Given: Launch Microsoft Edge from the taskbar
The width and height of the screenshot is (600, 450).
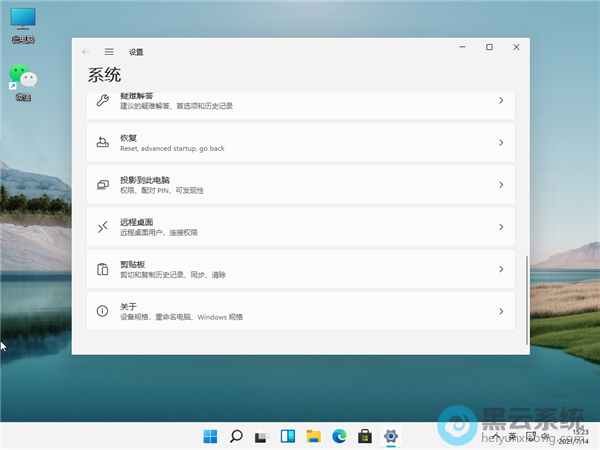Looking at the screenshot, I should 339,436.
